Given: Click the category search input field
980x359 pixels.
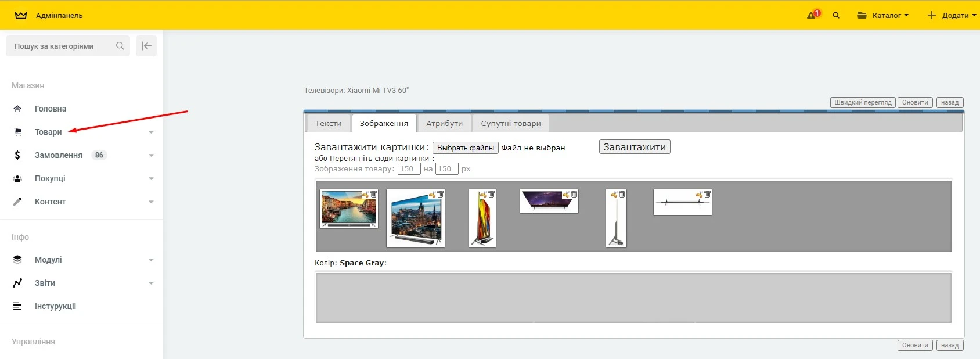Looking at the screenshot, I should (61, 46).
